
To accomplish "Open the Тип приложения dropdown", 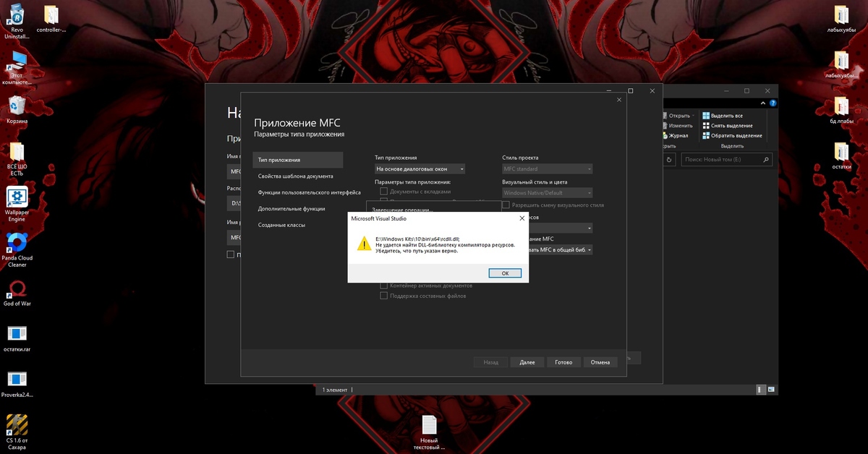I will point(420,169).
